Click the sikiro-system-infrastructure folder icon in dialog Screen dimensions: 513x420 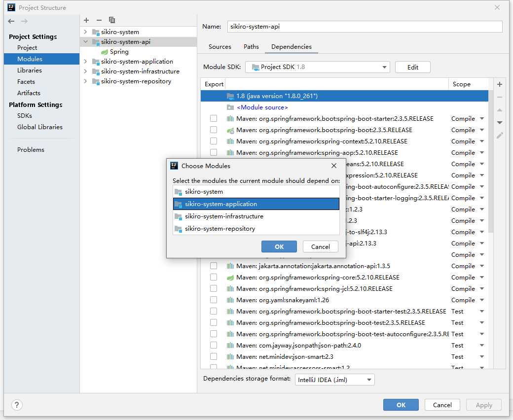pos(178,216)
